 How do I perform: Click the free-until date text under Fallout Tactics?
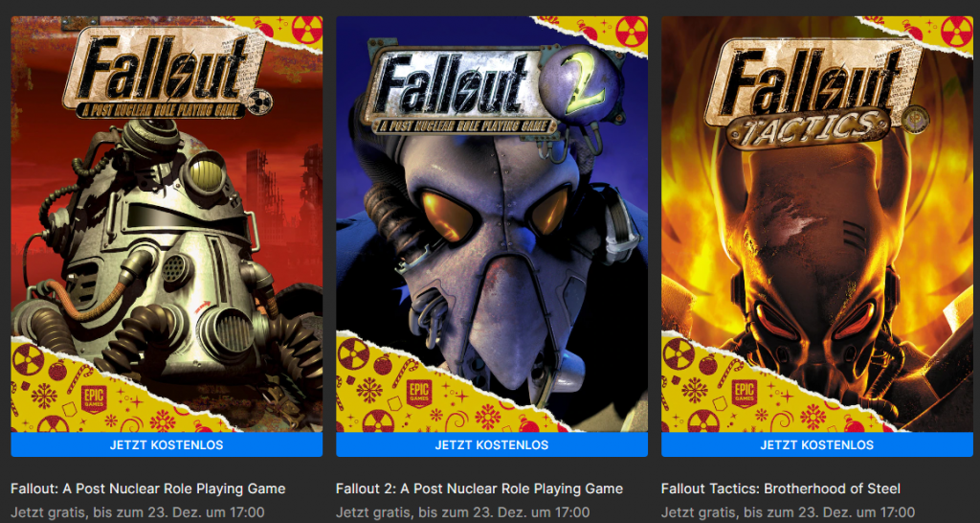click(789, 512)
